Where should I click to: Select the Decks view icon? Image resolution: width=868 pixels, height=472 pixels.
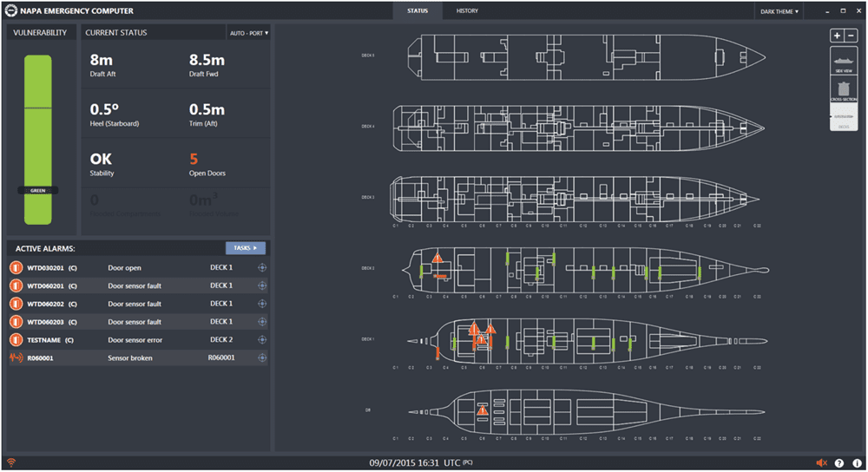coord(844,118)
